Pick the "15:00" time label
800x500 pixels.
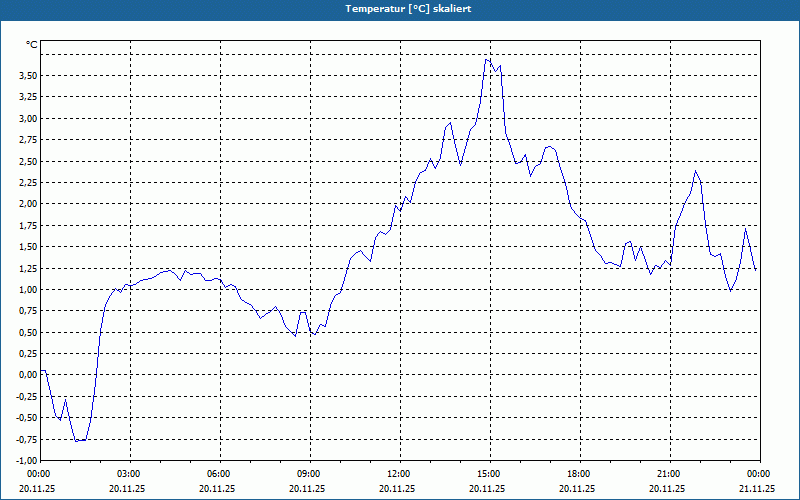489,474
